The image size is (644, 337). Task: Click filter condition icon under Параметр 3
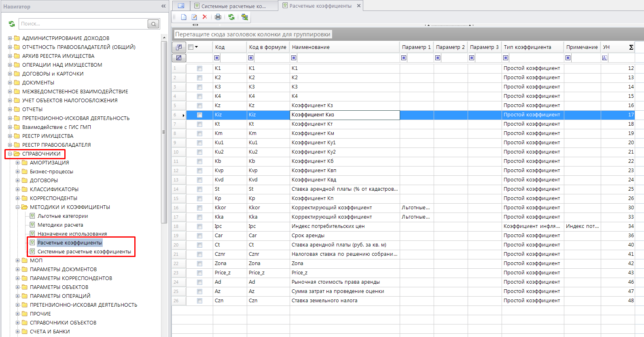pos(472,58)
